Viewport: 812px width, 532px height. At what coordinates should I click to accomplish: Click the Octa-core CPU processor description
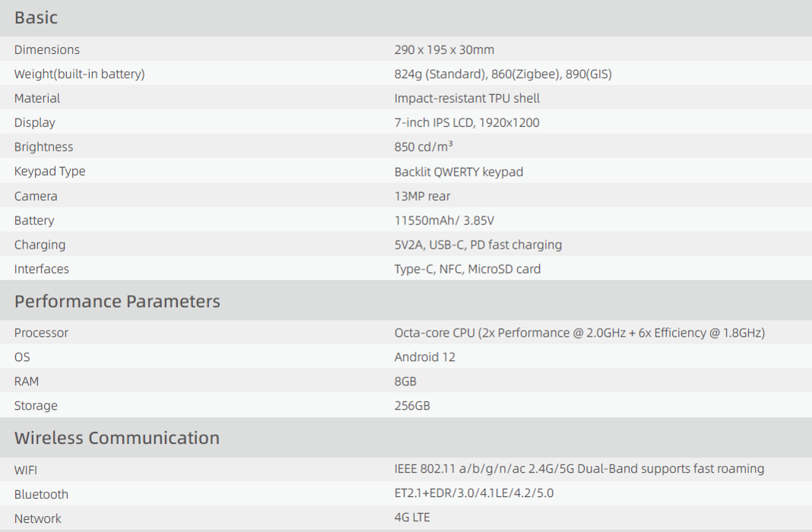[x=579, y=333]
